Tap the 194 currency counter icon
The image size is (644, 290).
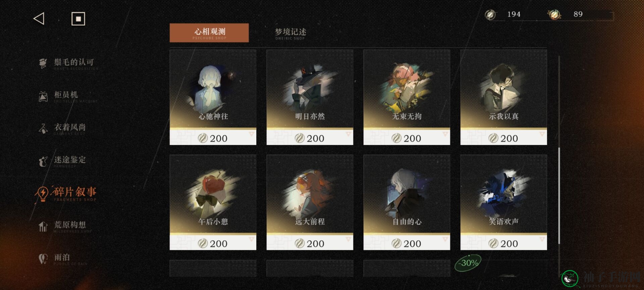(490, 14)
